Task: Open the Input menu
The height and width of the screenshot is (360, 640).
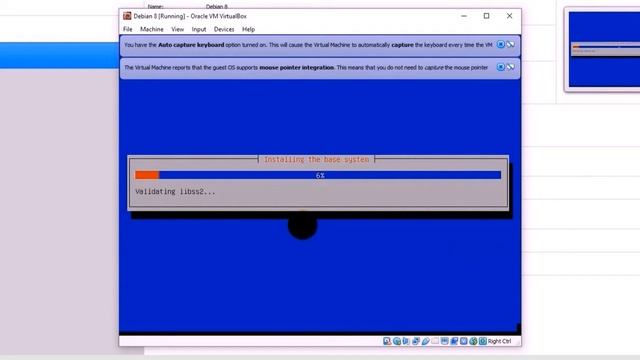Action: coord(199,29)
